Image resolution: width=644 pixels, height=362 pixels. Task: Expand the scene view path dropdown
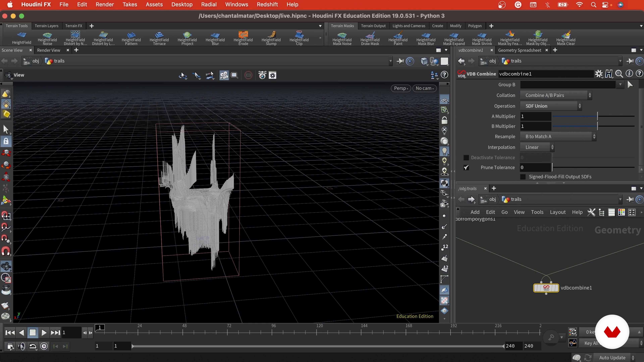[x=390, y=61]
